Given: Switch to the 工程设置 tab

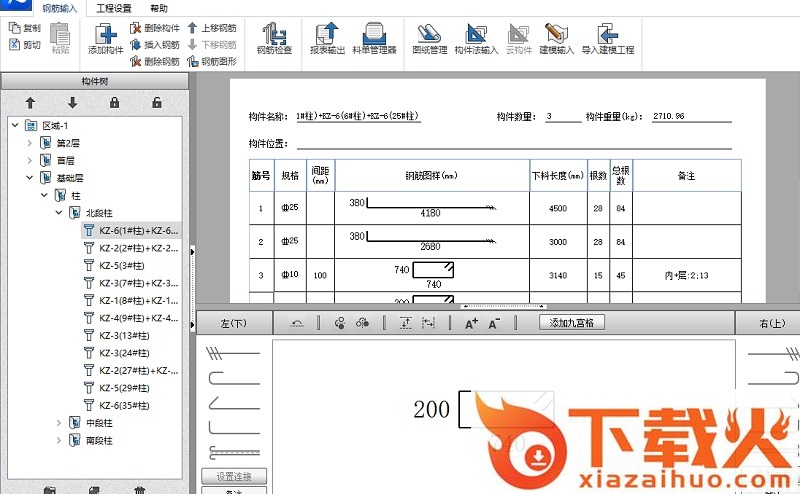Looking at the screenshot, I should coord(114,8).
